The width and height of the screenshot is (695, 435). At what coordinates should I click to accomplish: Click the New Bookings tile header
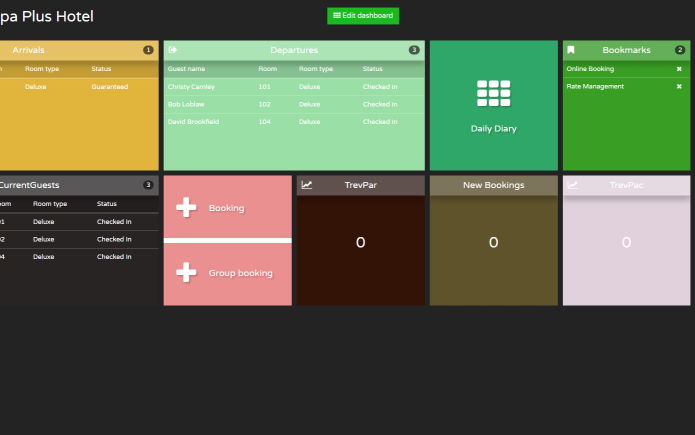point(493,185)
